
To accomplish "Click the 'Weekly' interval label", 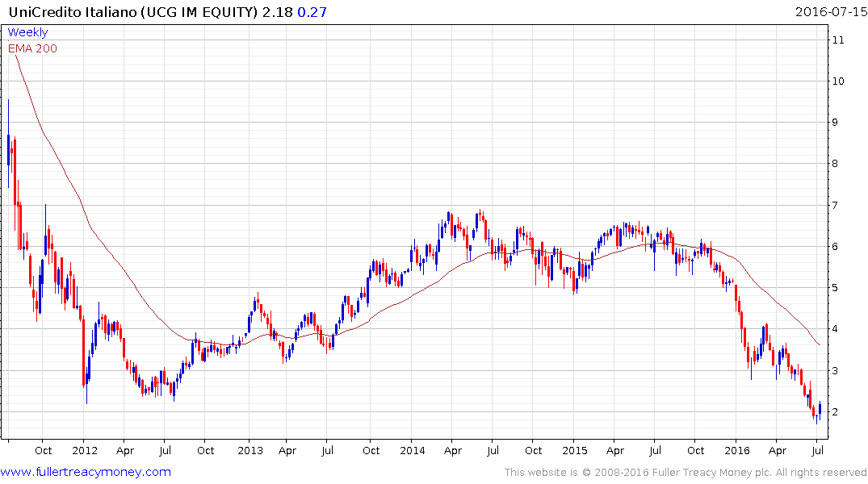I will pos(27,32).
